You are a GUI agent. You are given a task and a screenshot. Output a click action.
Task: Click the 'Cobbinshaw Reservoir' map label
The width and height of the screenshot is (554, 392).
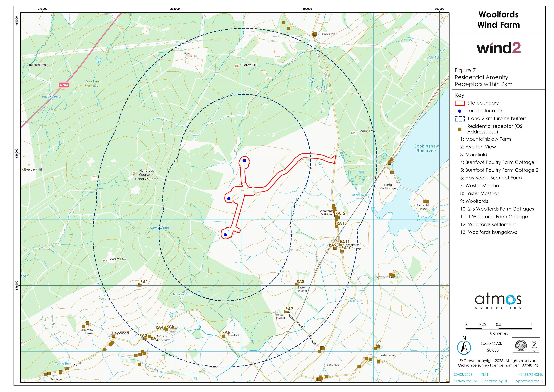[x=426, y=148]
